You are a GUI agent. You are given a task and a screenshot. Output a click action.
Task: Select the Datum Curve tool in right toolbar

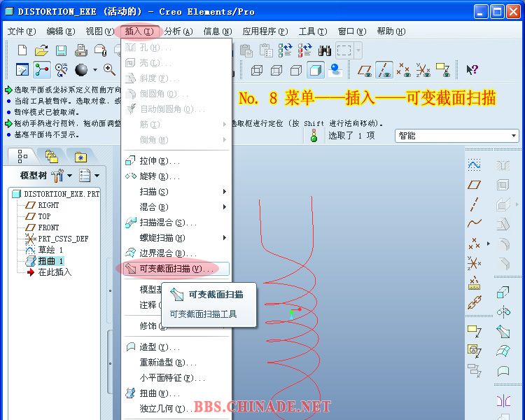[474, 223]
